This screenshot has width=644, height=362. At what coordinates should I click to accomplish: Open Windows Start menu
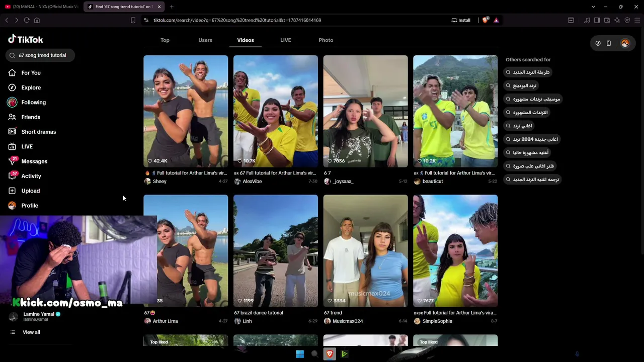click(x=300, y=354)
